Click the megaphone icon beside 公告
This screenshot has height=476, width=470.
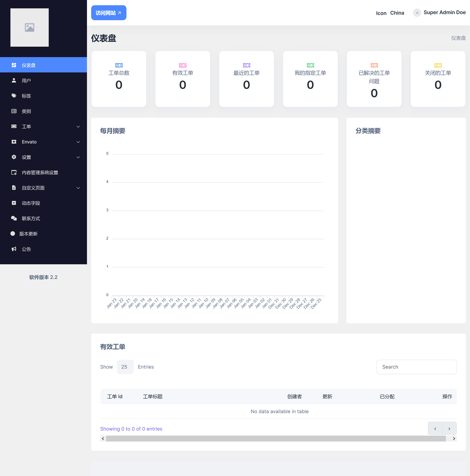(x=14, y=249)
